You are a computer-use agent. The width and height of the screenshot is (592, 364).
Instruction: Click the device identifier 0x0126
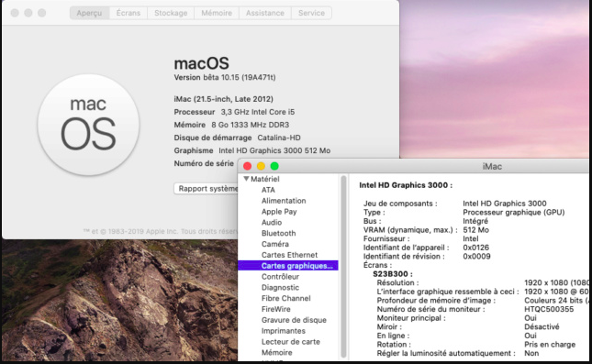click(475, 248)
